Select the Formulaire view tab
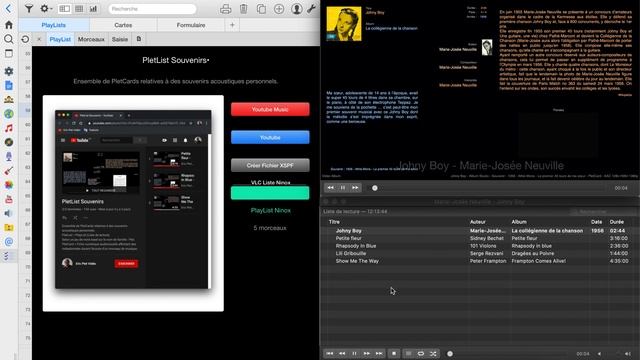640x360 pixels. pyautogui.click(x=191, y=25)
